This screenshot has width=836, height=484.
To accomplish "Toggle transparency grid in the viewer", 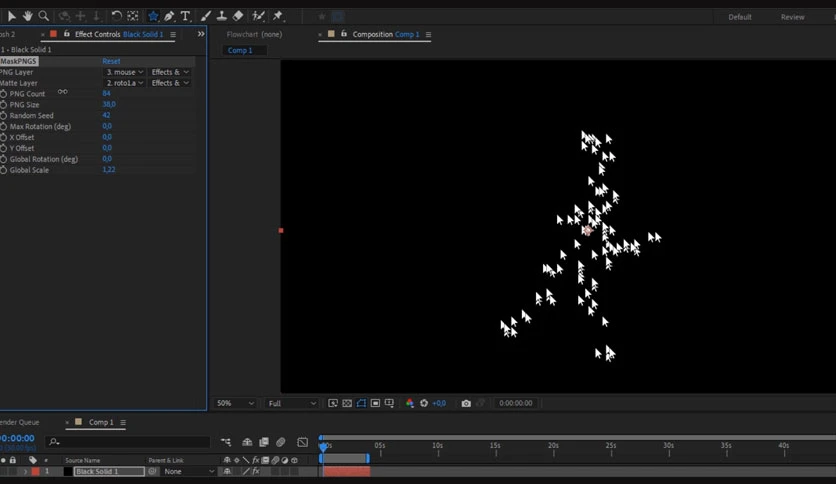I will pos(347,404).
